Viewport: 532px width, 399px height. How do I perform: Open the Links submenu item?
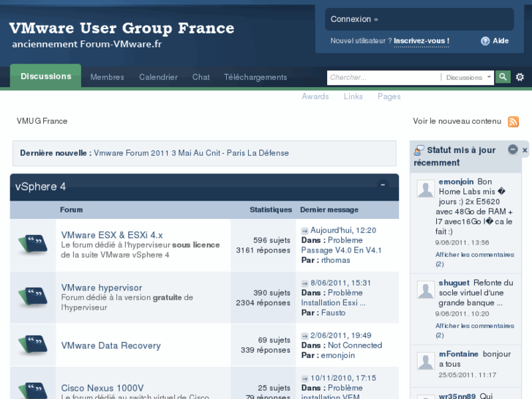(x=353, y=97)
